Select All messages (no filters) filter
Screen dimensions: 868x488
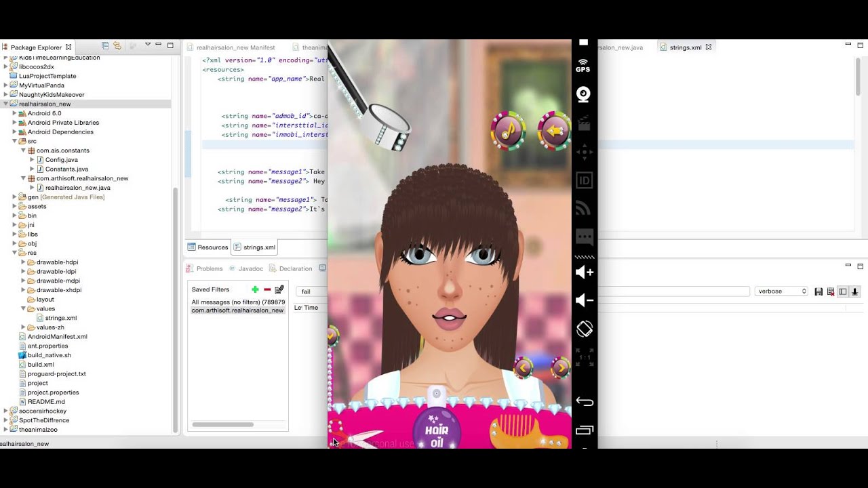(x=238, y=302)
